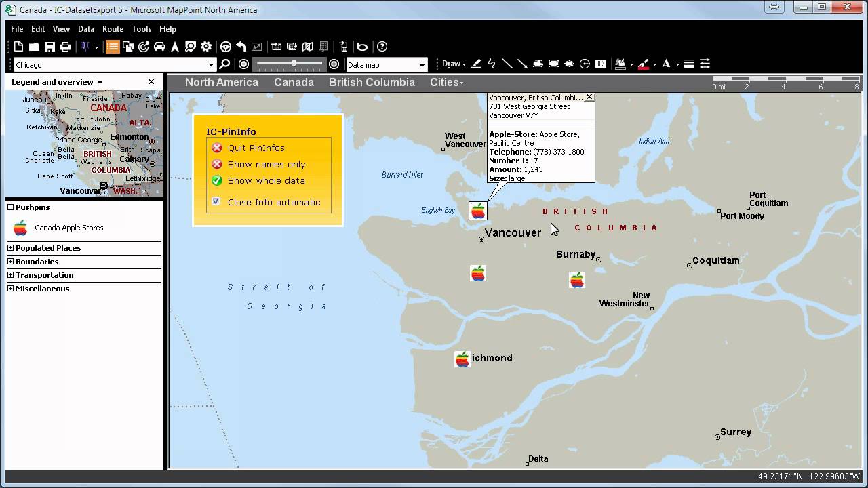Open the gear settings icon in toolbar
Screen dimensions: 868x488
(x=206, y=47)
